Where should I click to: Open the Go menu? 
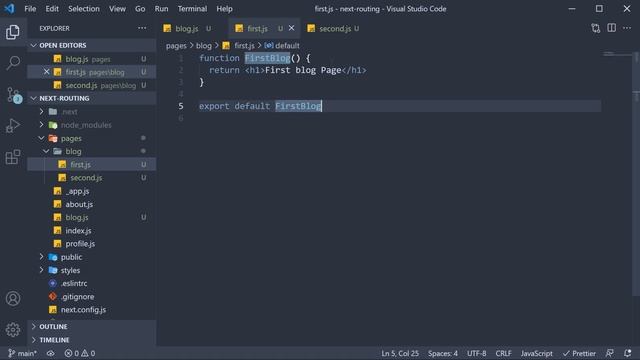pos(140,9)
